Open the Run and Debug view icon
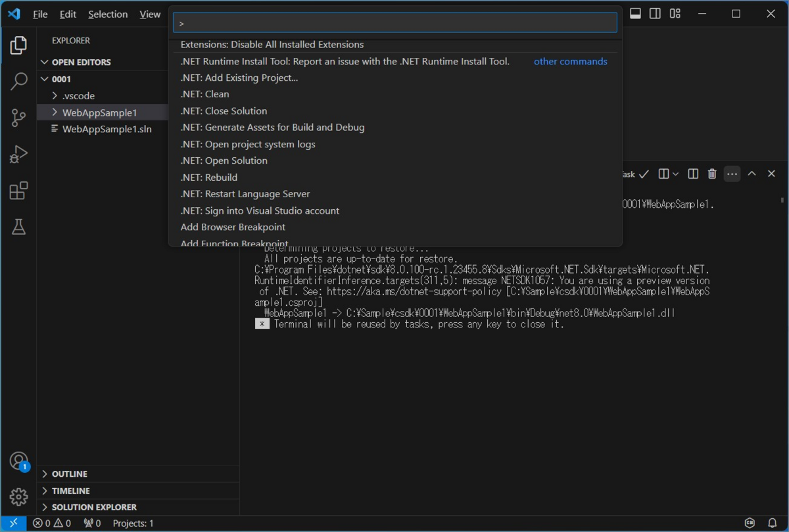Viewport: 789px width, 532px height. 18,155
